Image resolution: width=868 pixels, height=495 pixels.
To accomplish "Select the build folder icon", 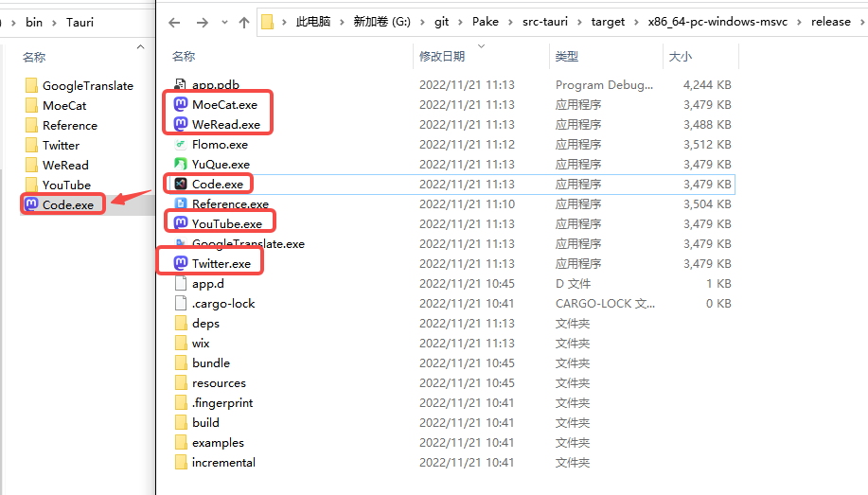I will [181, 422].
